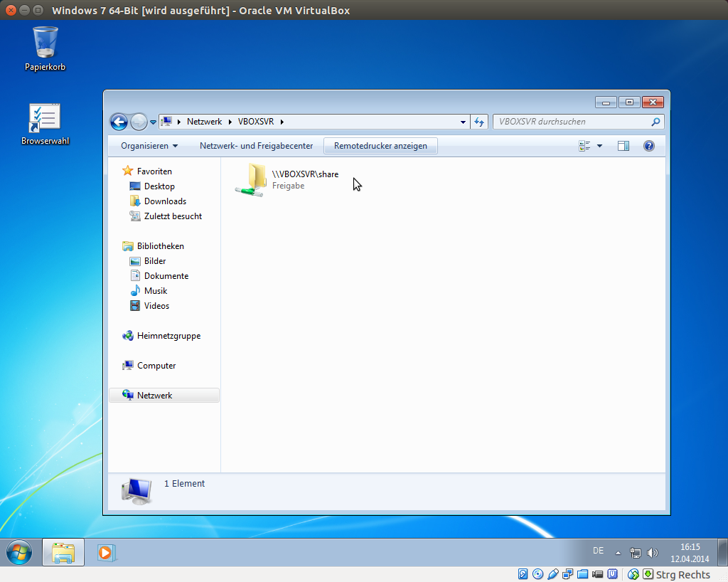The height and width of the screenshot is (582, 728).
Task: Click Windows Explorer taskbar button
Action: click(x=63, y=552)
